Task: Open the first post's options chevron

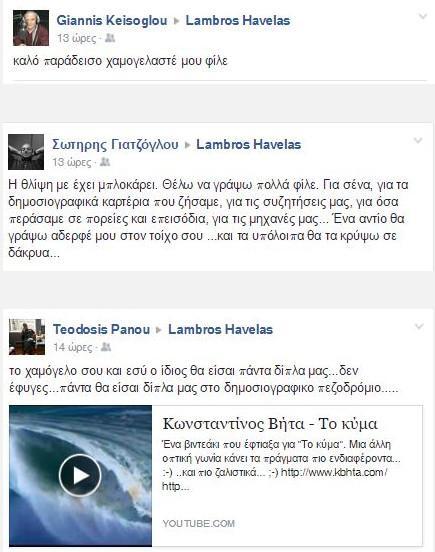Action: [x=422, y=16]
